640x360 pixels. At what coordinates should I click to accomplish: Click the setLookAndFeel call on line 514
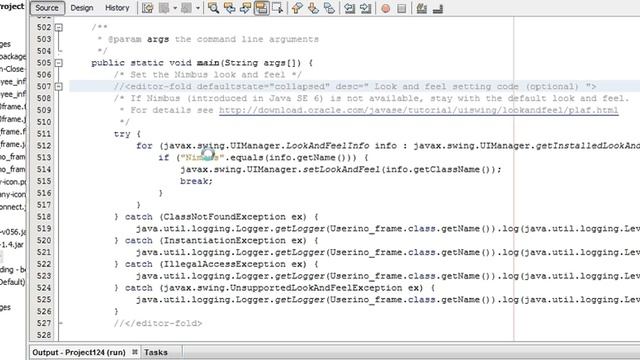(341, 169)
